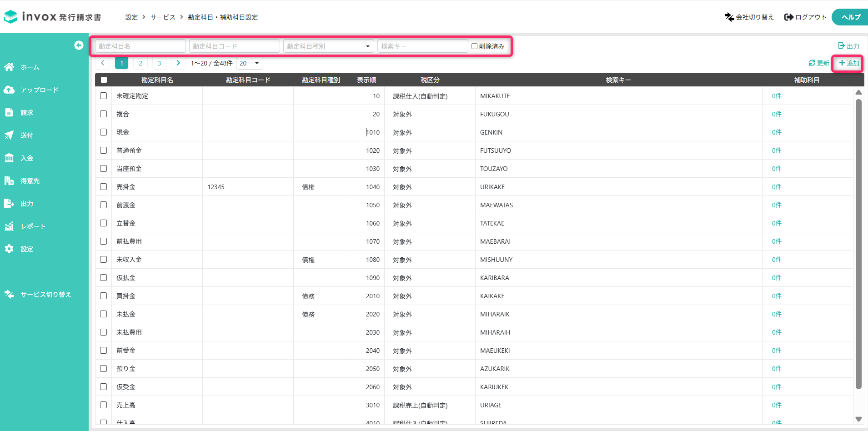Click 更新 refresh button
The height and width of the screenshot is (431, 868).
tap(819, 63)
